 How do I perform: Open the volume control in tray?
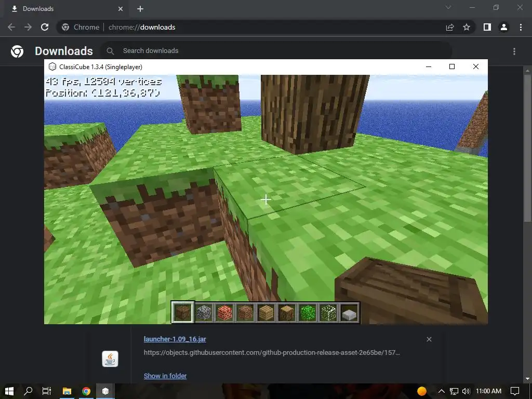[x=466, y=391]
